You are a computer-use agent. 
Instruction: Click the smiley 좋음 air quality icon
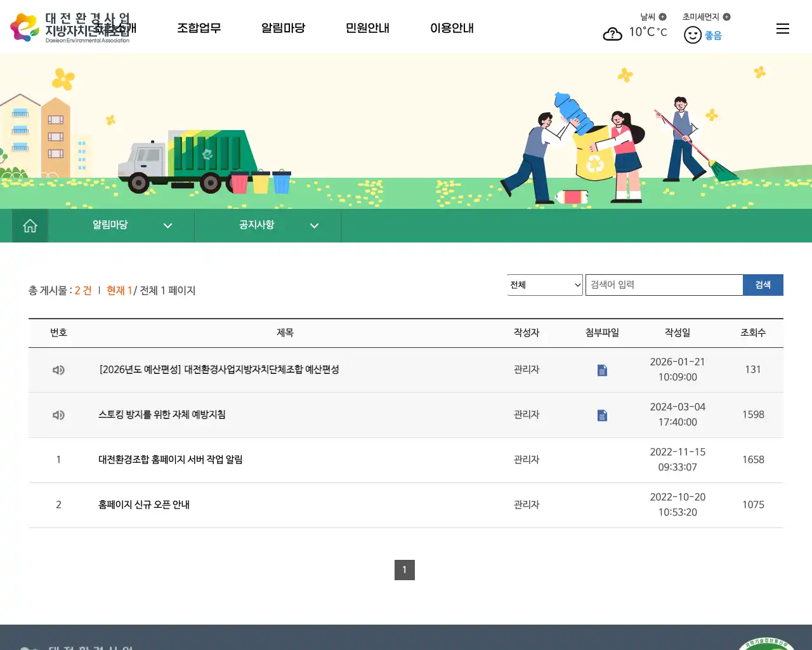tap(693, 35)
